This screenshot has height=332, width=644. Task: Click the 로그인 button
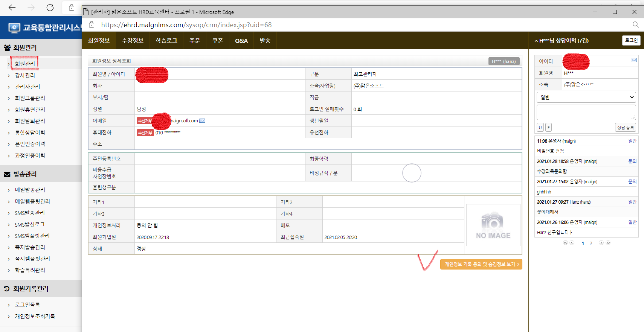(631, 40)
